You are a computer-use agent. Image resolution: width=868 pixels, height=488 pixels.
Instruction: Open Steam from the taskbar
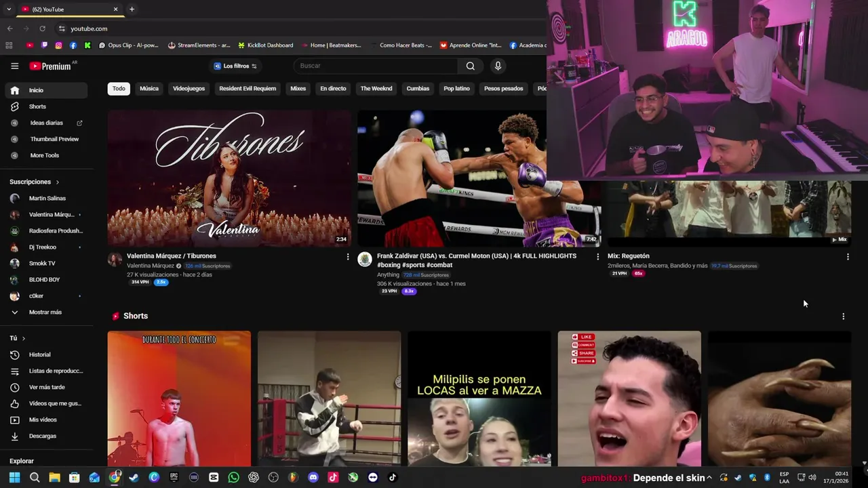click(134, 477)
